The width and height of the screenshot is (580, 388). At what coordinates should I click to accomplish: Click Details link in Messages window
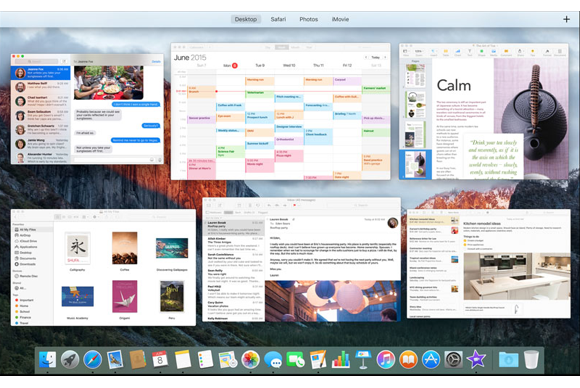(156, 62)
